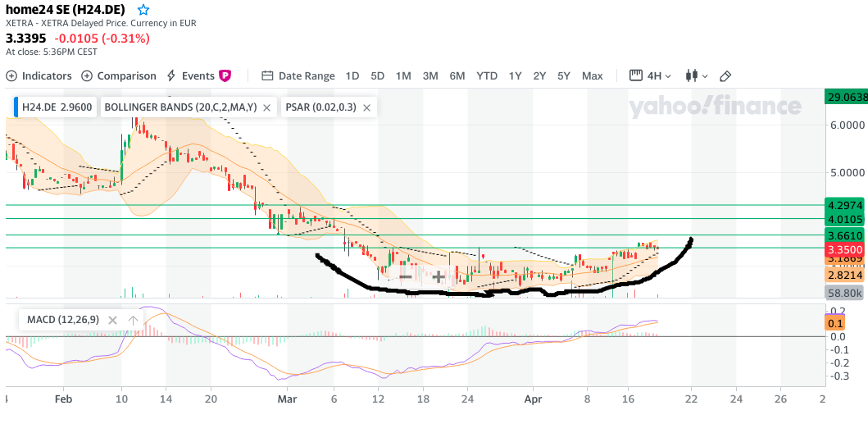Open the Comparison tool
The image size is (868, 424).
tap(119, 76)
